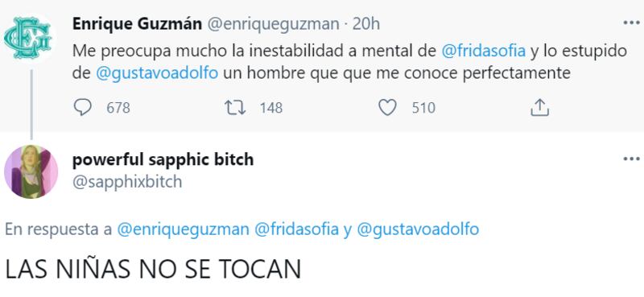Open the Enrique Guzmán display name
Viewport: 644px width, 297px height.
click(137, 24)
